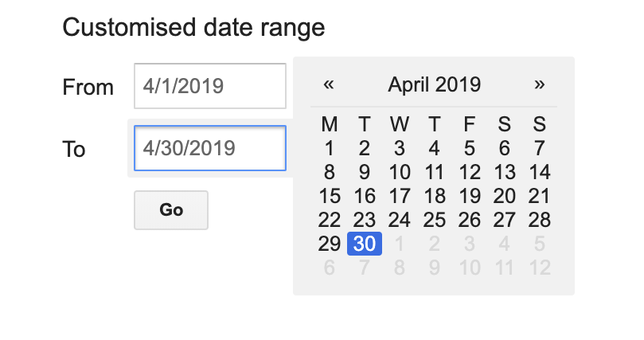Select April 3 in the calendar
The width and height of the screenshot is (644, 340).
pyautogui.click(x=400, y=148)
